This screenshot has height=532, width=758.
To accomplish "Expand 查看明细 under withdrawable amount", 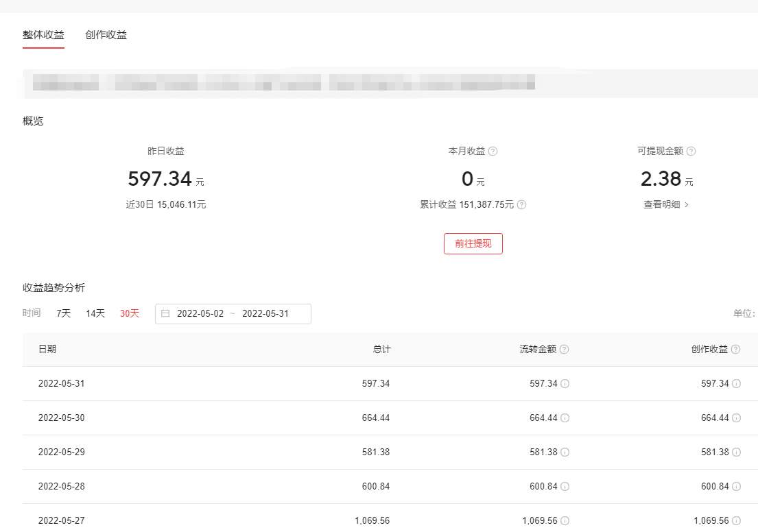I will pos(666,205).
